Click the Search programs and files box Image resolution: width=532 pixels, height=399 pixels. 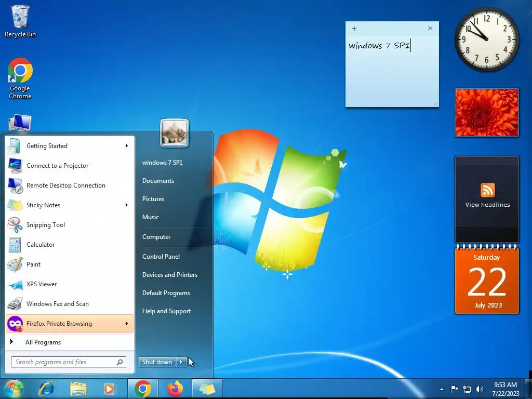[69, 362]
